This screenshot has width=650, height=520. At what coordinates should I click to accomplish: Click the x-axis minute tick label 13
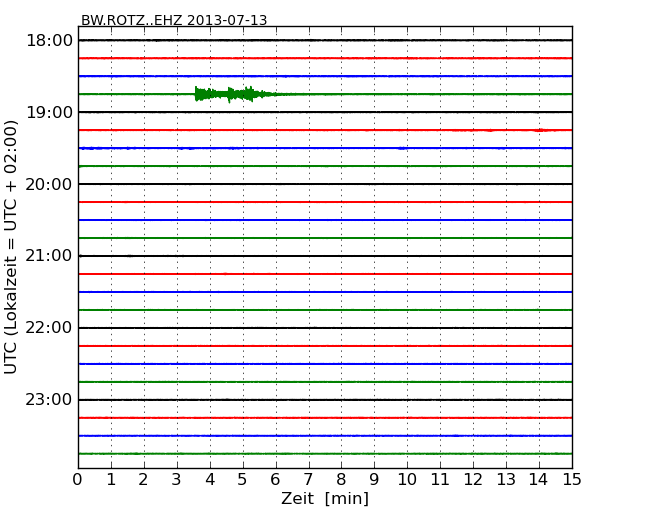506,480
